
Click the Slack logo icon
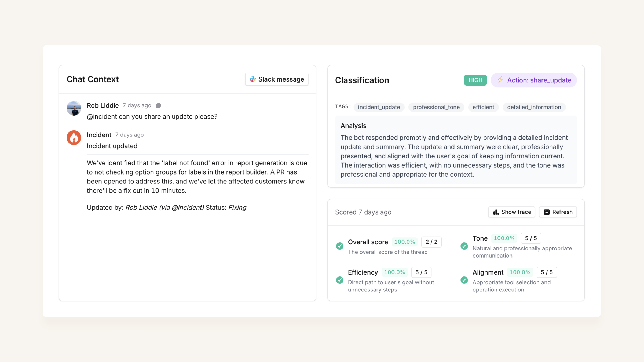click(x=253, y=79)
